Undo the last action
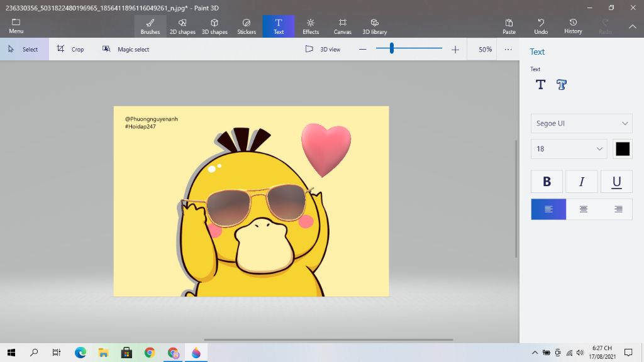This screenshot has height=362, width=644. click(541, 26)
